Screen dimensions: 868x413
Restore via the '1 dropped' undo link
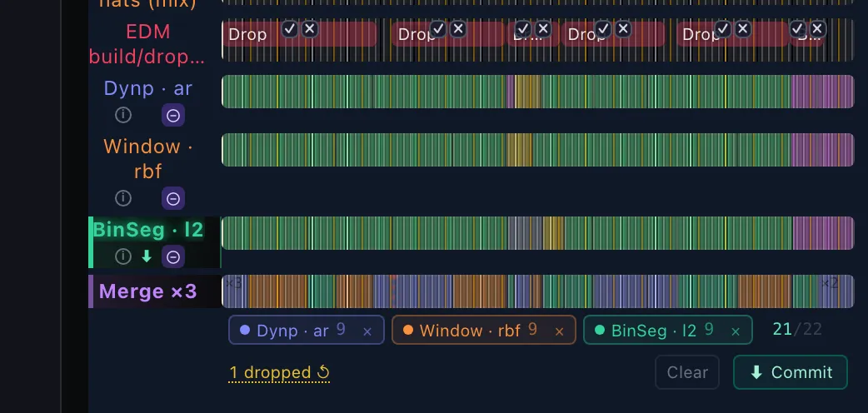pyautogui.click(x=280, y=372)
